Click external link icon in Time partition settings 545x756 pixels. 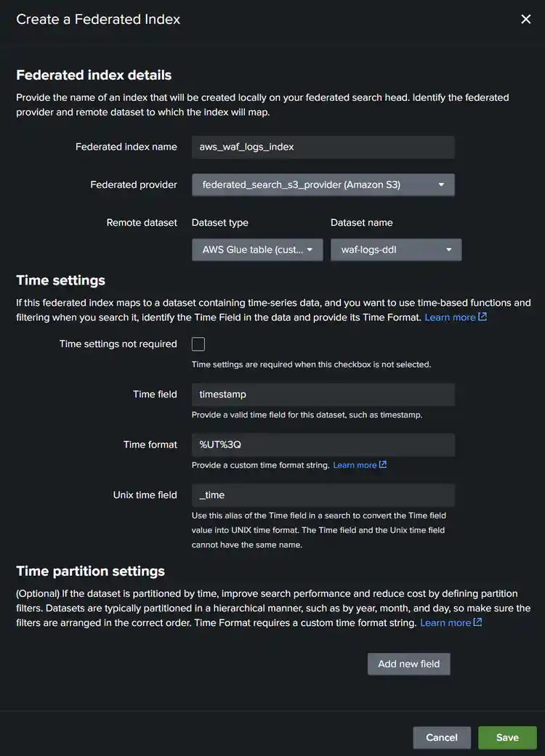pos(477,622)
